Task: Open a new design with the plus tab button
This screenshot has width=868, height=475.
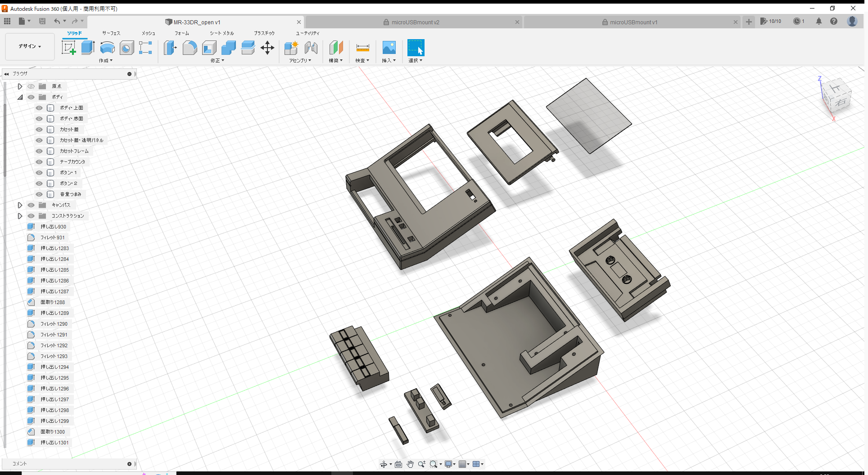Action: (x=749, y=22)
